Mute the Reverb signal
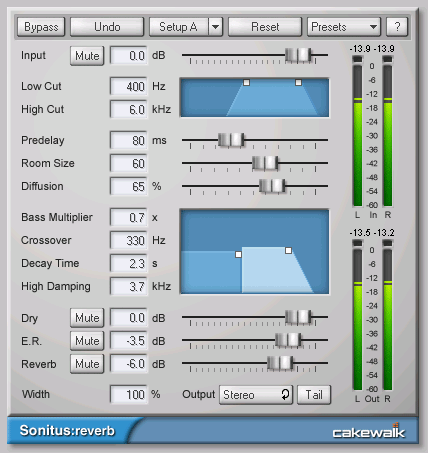Image resolution: width=428 pixels, height=453 pixels. click(87, 364)
